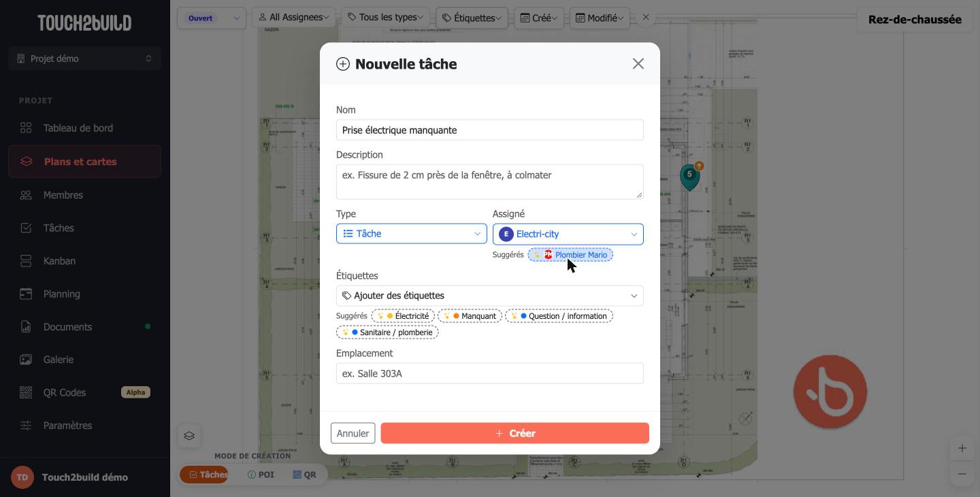Select the QR creation mode tab
Screen dimensions: 980x497
tap(304, 475)
